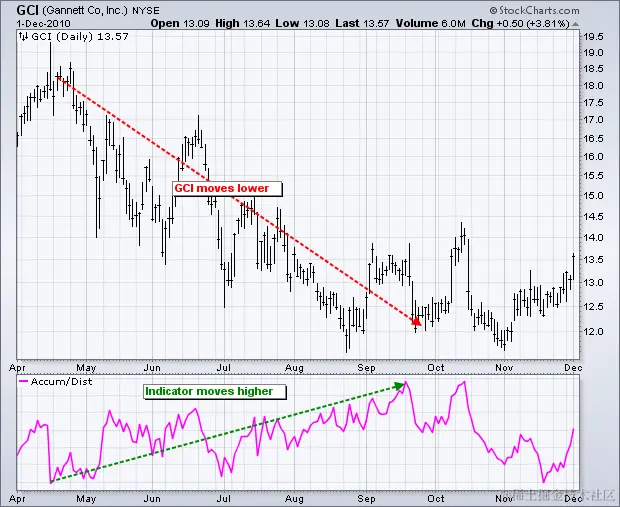Screen dimensions: 620x507
Task: Click the 12.0 price axis label
Action: point(594,331)
